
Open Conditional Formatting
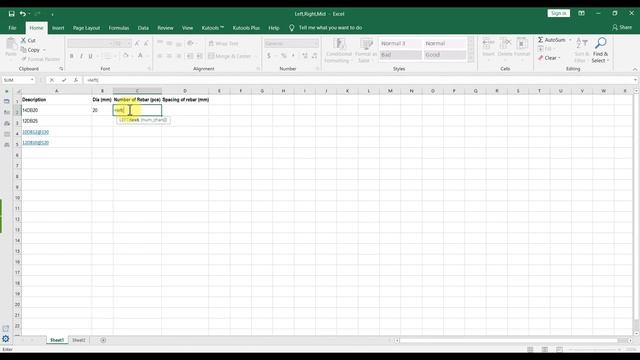[x=339, y=50]
